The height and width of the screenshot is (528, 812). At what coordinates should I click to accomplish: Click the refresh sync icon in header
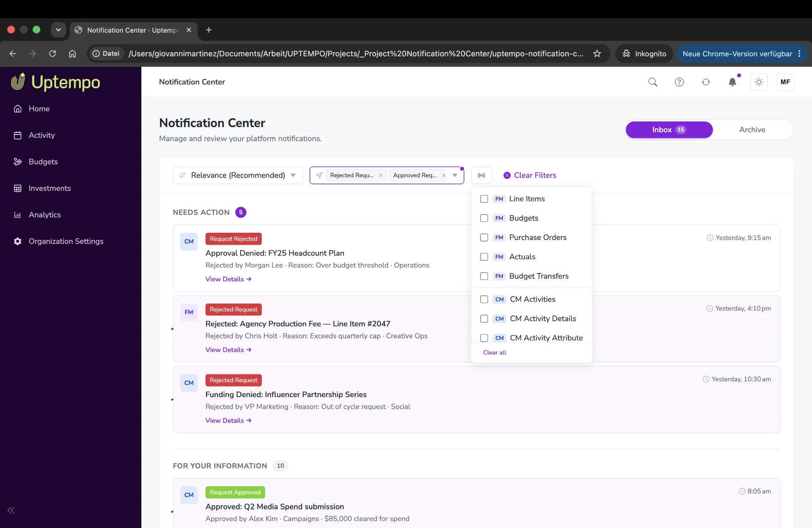point(706,82)
